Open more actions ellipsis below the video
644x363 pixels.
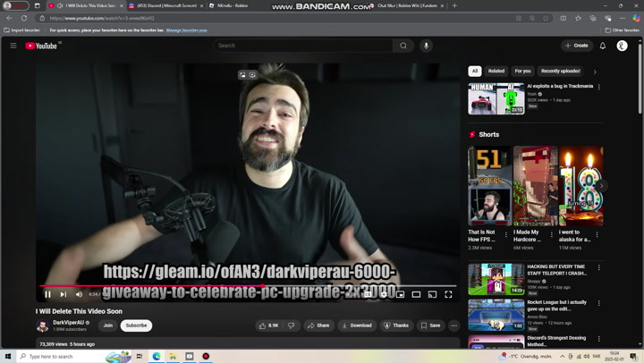(453, 325)
